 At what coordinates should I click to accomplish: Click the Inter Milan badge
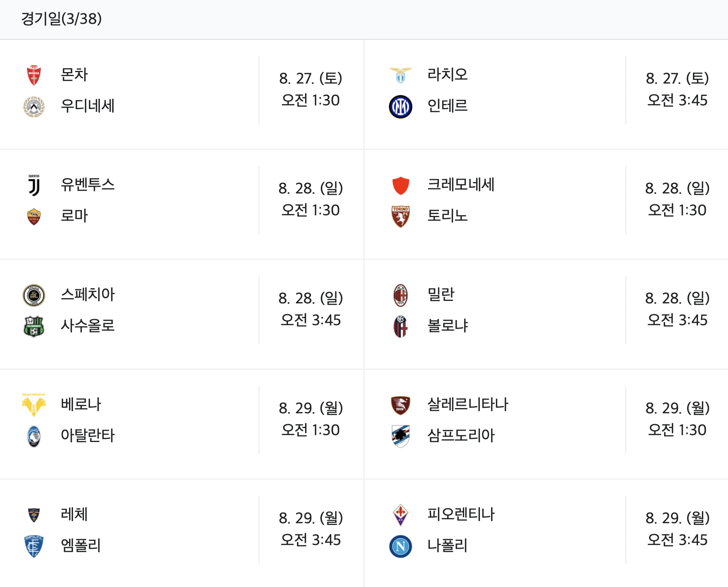click(400, 106)
